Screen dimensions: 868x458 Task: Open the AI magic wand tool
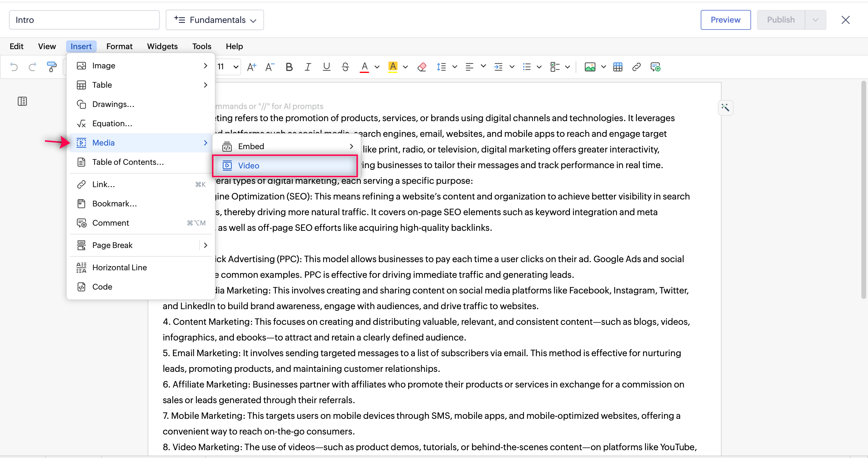click(x=725, y=108)
